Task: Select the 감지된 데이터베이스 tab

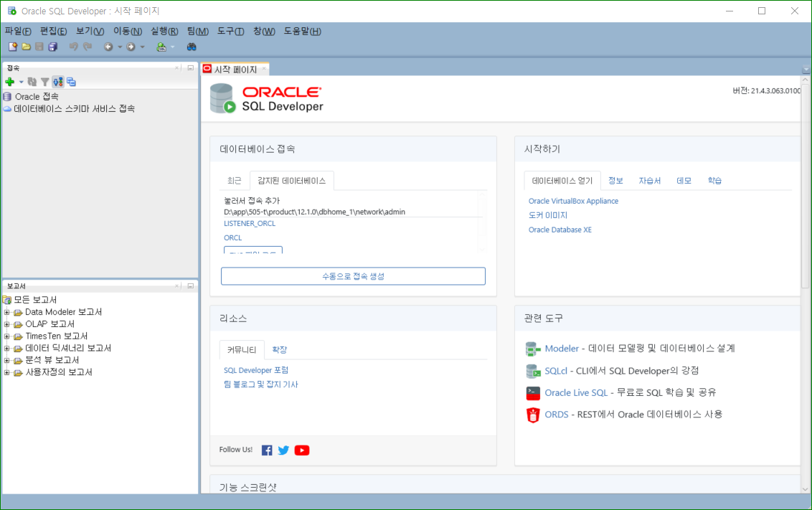Action: [291, 181]
